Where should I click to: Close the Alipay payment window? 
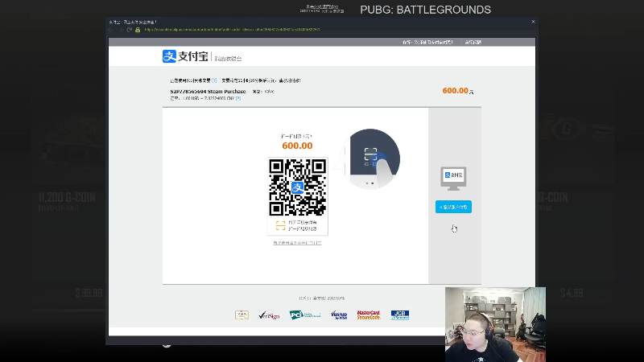coord(533,22)
